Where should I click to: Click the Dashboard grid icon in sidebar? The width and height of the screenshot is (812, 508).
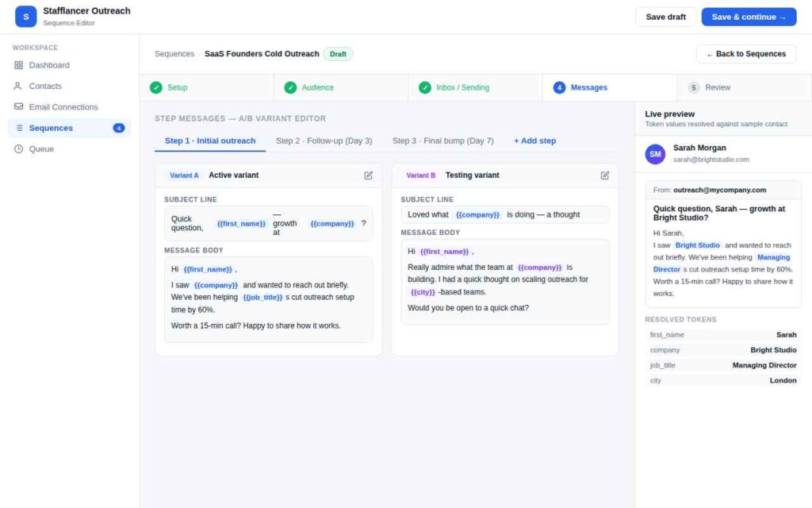(x=19, y=65)
